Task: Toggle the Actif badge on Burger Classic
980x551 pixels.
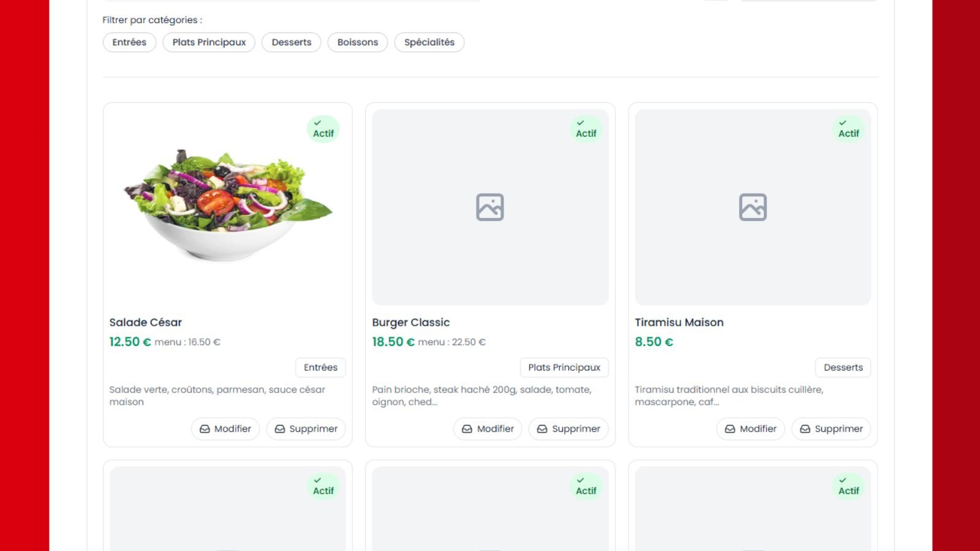Action: pyautogui.click(x=586, y=129)
